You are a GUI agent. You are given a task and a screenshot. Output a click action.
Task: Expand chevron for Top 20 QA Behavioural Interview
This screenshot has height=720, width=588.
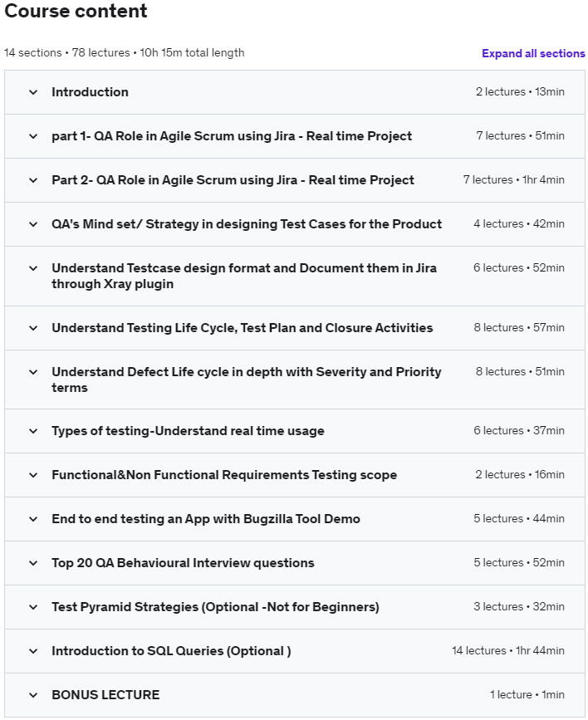[x=33, y=563]
